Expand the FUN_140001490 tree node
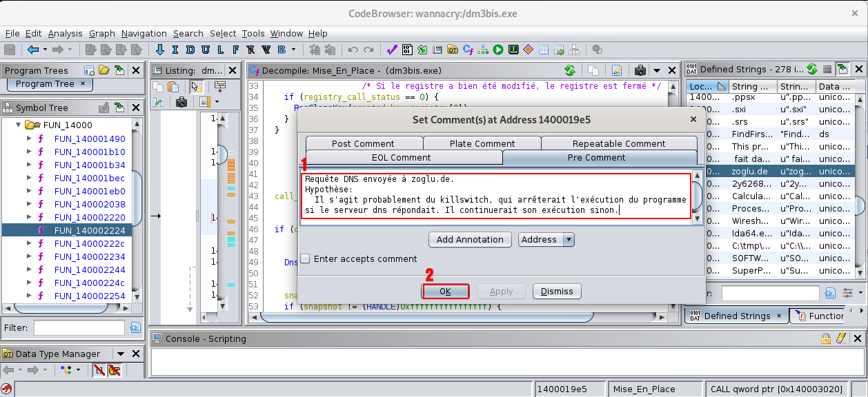This screenshot has width=868, height=397. coord(29,139)
